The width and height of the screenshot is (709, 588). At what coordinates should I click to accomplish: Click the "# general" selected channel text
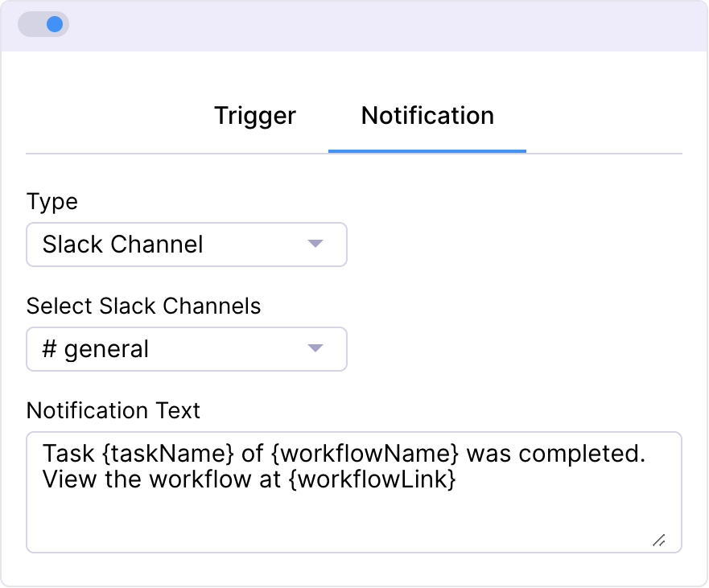[96, 349]
